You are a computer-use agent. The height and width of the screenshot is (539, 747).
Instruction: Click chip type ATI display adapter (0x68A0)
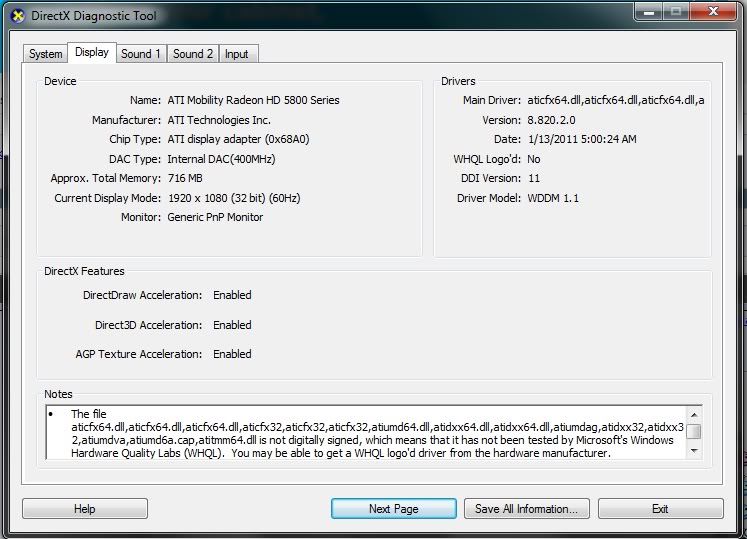click(238, 139)
